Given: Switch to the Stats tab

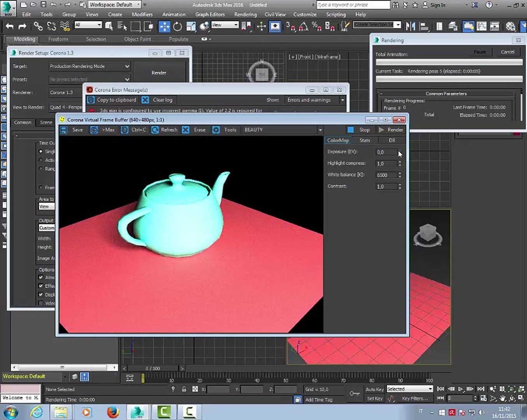Looking at the screenshot, I should 365,140.
